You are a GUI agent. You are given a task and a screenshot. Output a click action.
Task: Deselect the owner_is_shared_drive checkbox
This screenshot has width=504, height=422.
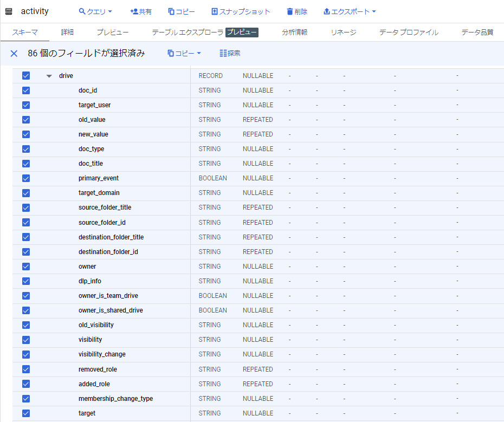26,310
